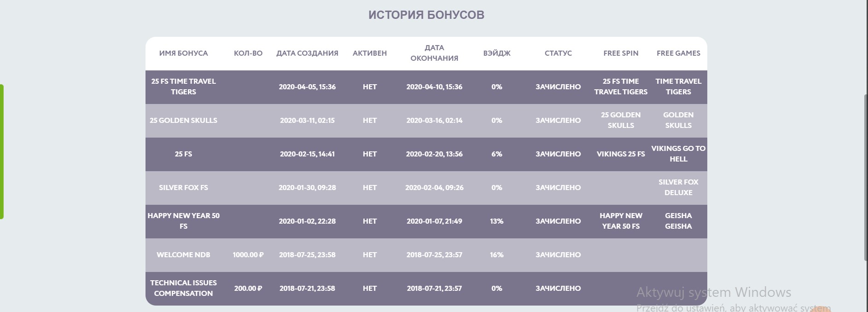Select the ДАТА ОКОНЧАНИЯ column header

(x=434, y=53)
